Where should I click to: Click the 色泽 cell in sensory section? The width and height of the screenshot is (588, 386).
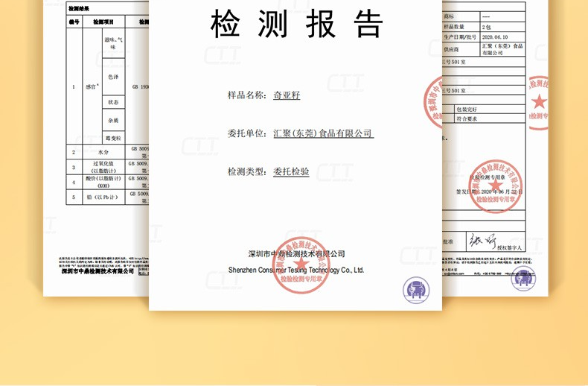pos(114,75)
